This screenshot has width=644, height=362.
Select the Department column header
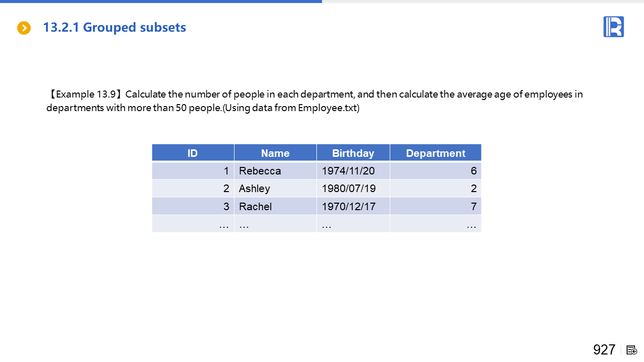click(435, 153)
